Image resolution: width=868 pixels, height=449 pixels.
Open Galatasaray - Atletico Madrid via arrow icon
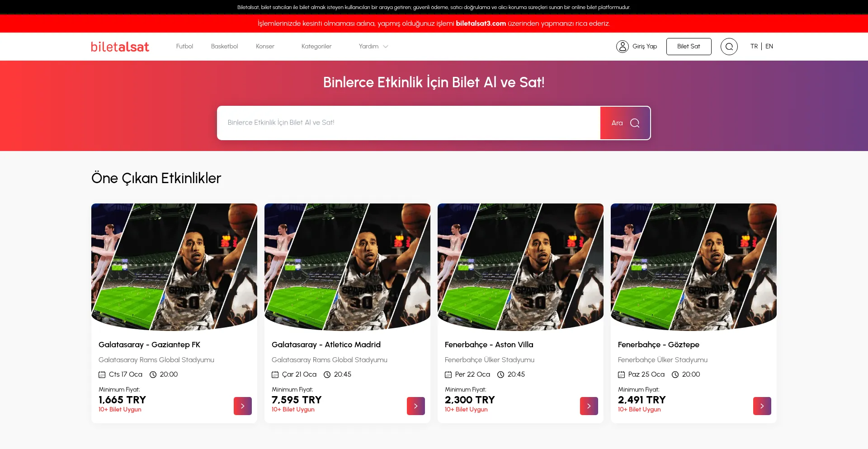pyautogui.click(x=415, y=406)
